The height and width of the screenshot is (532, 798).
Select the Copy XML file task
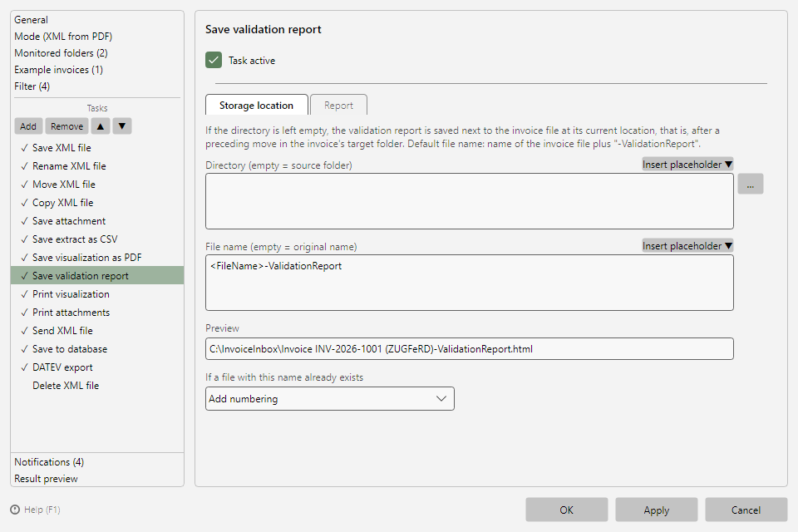click(96, 203)
